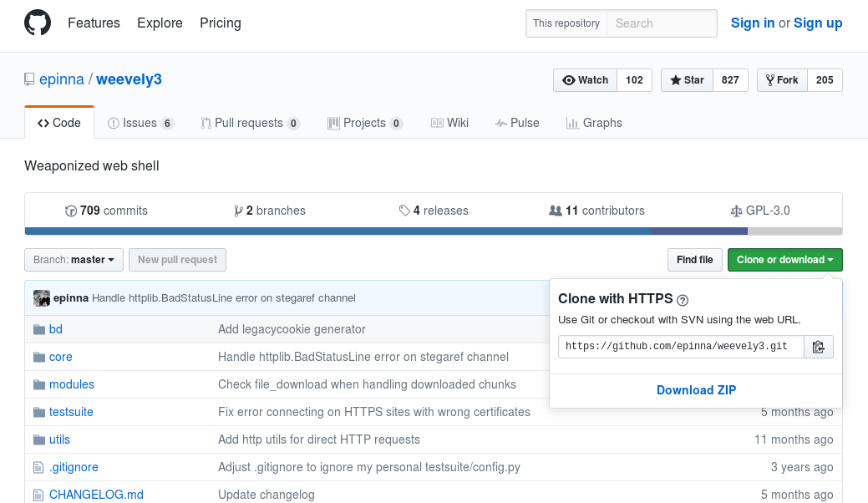The image size is (868, 503).
Task: Switch to the Code tab
Action: pos(59,123)
